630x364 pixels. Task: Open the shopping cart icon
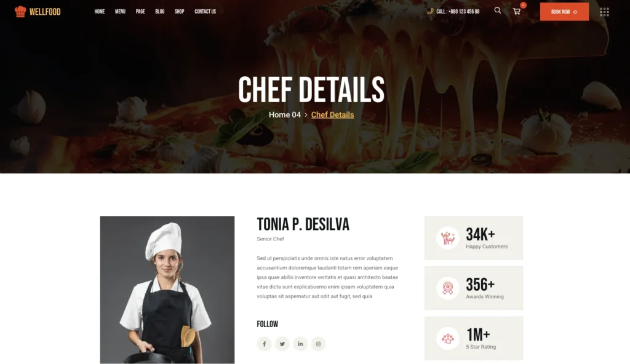(x=517, y=11)
